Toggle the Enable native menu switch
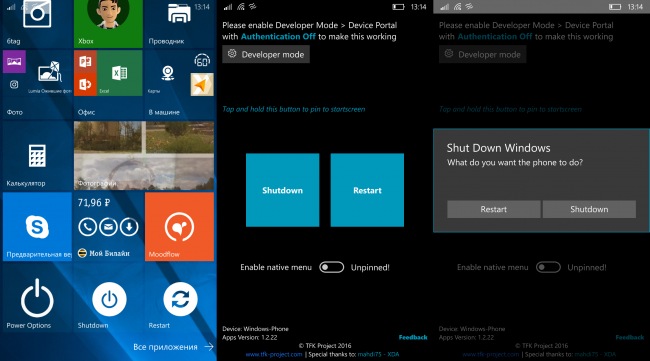Viewport: 650px width, 361px height. click(x=331, y=267)
